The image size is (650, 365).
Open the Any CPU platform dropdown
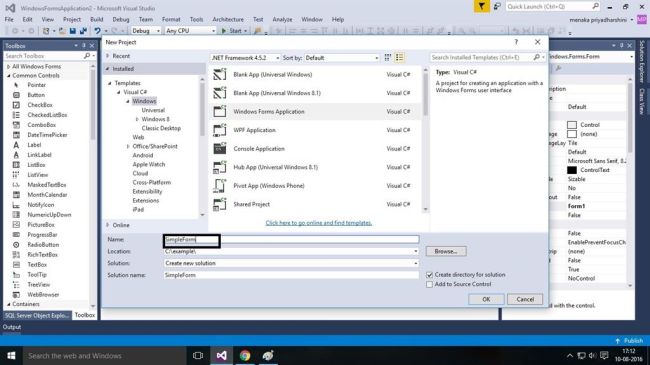click(190, 31)
